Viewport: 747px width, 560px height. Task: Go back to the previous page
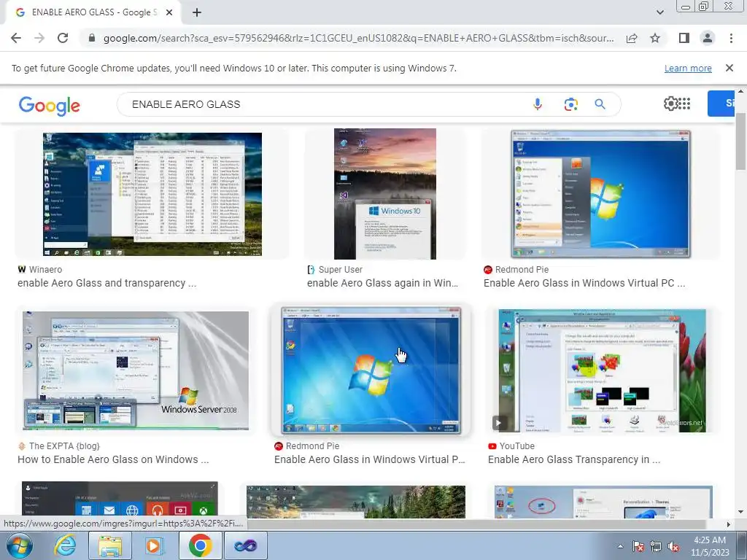click(x=16, y=38)
